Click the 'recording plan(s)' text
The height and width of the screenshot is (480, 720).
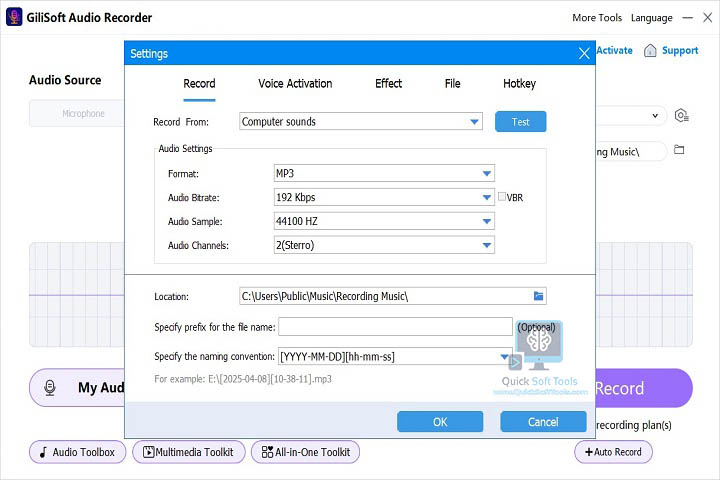[634, 425]
